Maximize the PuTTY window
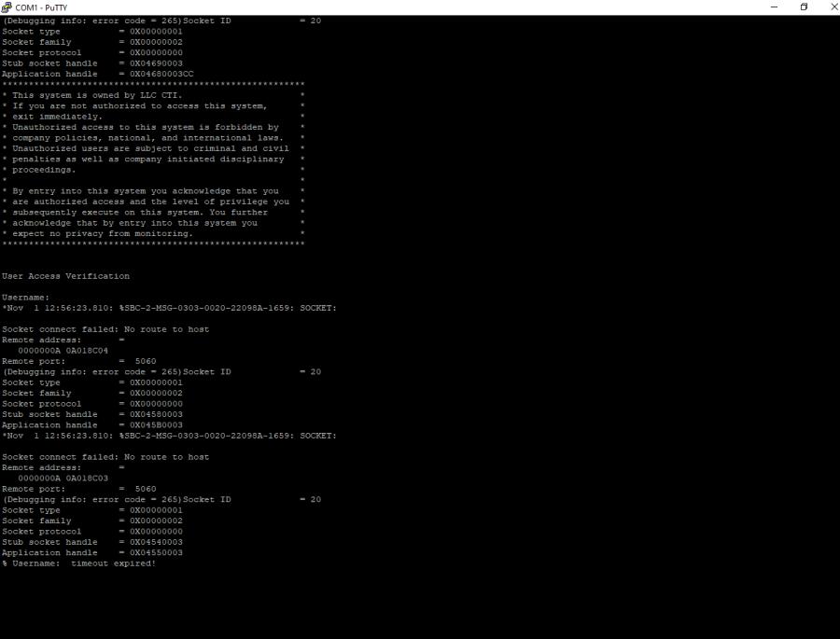Viewport: 840px width, 639px height. point(803,7)
